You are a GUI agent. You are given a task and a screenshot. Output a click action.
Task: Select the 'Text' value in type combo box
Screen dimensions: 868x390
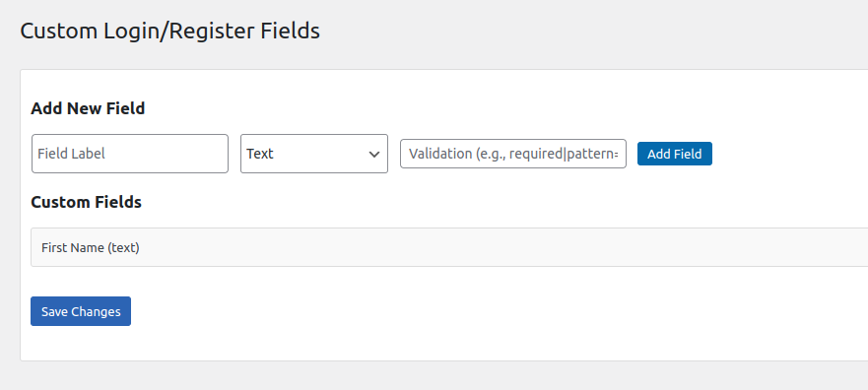pos(260,154)
